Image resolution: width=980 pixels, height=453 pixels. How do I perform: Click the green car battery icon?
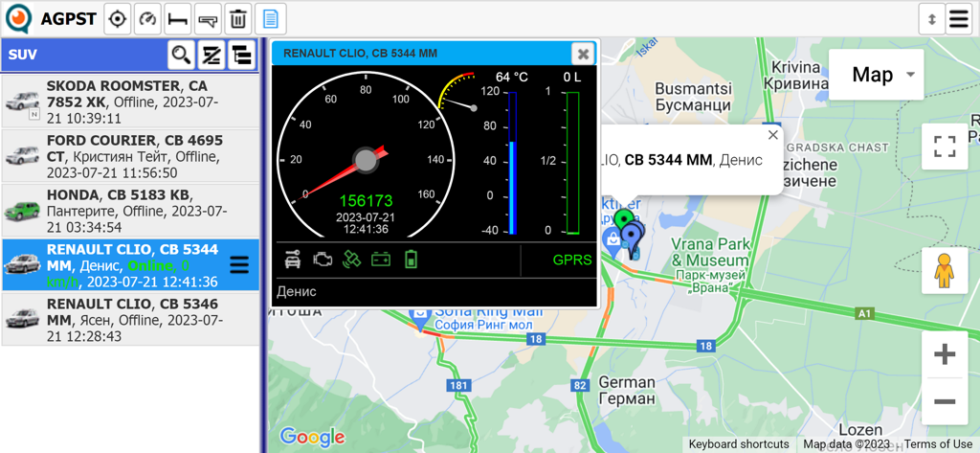pos(381,259)
